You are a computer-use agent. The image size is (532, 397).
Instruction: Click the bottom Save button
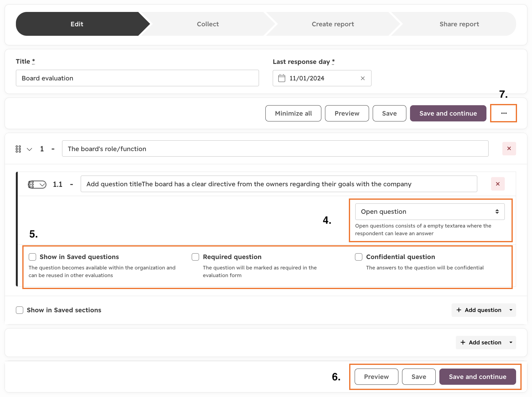pyautogui.click(x=419, y=377)
